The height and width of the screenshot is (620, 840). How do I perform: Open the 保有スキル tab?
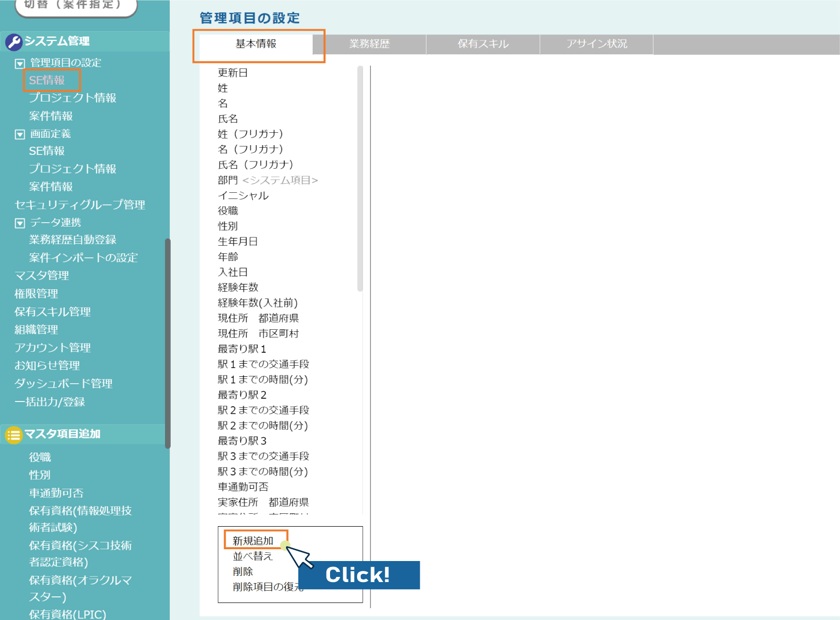click(x=483, y=44)
